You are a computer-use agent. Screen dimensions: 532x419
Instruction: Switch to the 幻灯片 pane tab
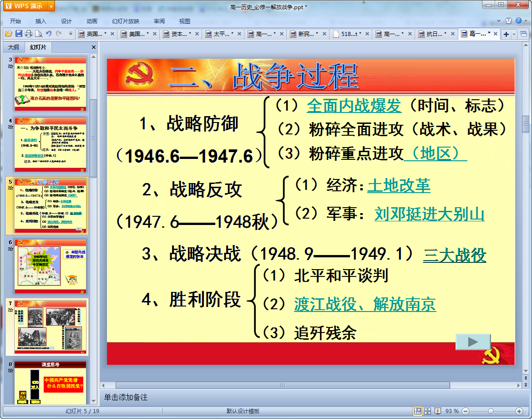coord(38,47)
